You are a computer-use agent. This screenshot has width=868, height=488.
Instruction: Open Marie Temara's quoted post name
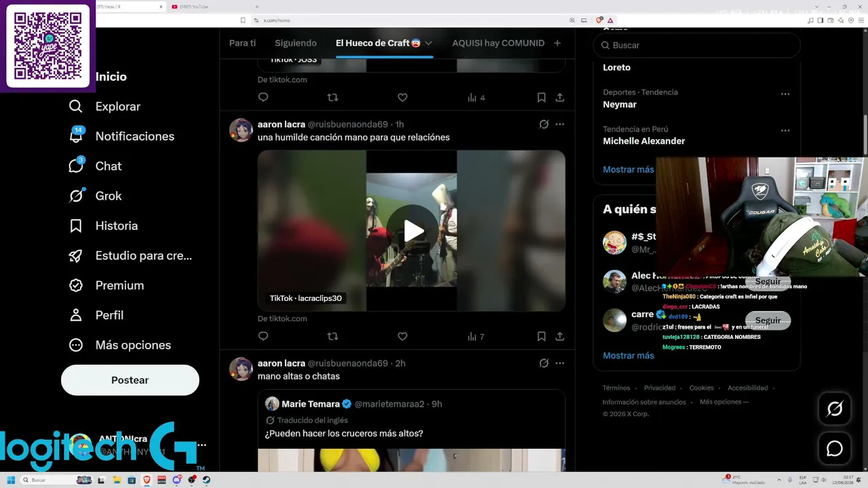[311, 404]
